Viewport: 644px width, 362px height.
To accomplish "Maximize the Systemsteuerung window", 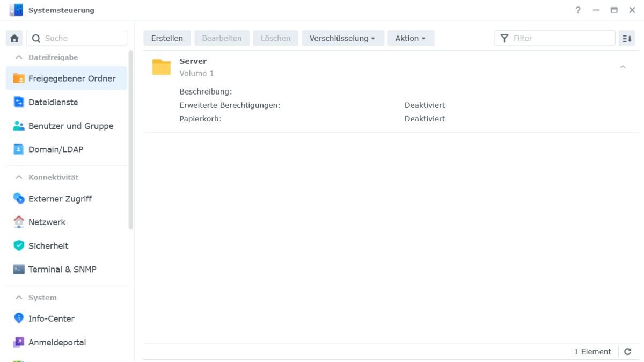I will tap(614, 10).
